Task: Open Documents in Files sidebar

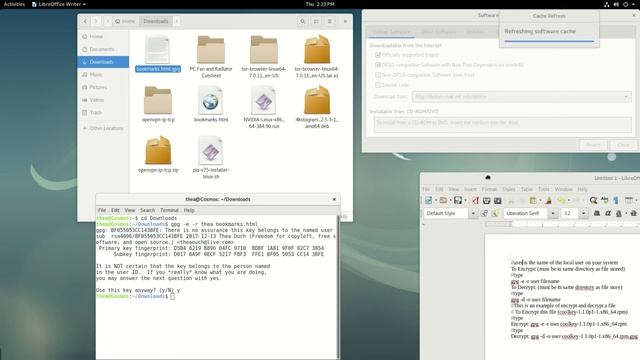Action: click(102, 49)
